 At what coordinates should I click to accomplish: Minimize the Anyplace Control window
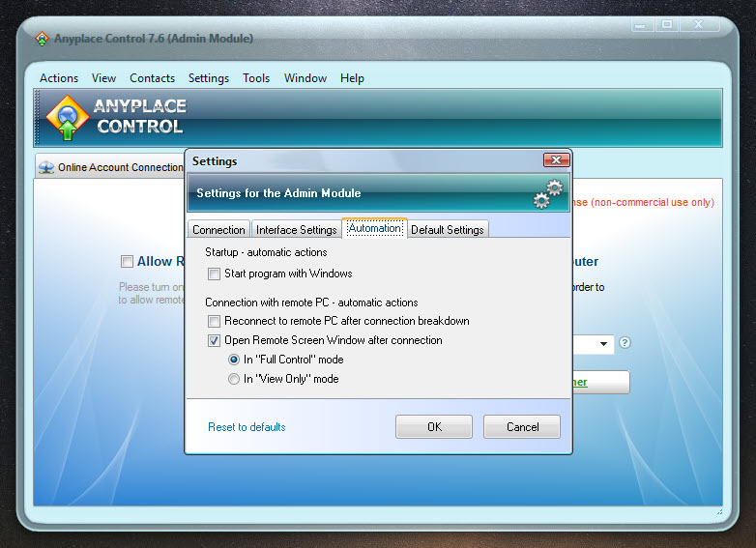click(x=642, y=24)
